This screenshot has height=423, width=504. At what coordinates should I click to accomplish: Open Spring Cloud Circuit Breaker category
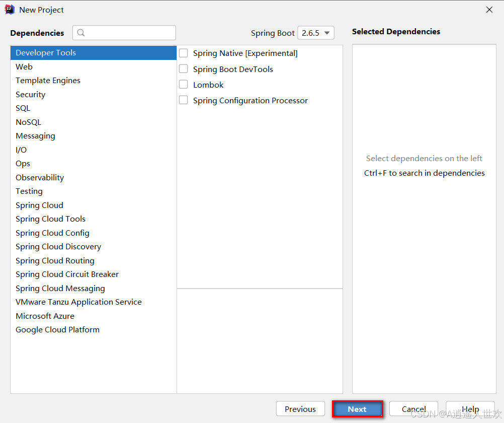click(94, 274)
